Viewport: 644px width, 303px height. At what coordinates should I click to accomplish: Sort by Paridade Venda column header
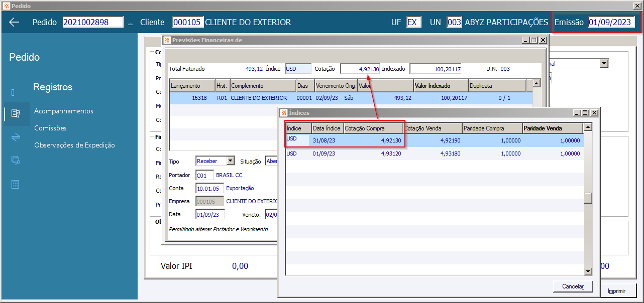[x=553, y=128]
